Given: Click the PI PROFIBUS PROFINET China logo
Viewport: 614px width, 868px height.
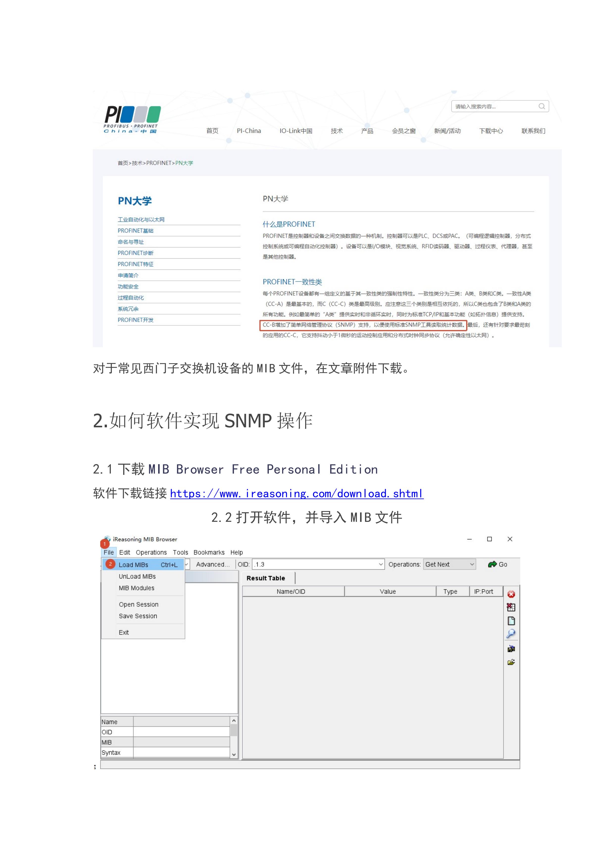Looking at the screenshot, I should (x=132, y=120).
